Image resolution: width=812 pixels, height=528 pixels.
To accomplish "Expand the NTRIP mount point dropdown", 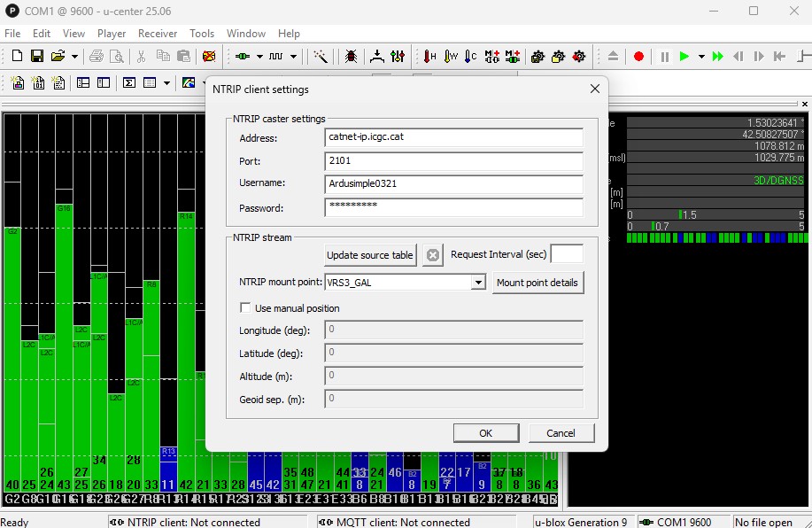I will pyautogui.click(x=478, y=283).
